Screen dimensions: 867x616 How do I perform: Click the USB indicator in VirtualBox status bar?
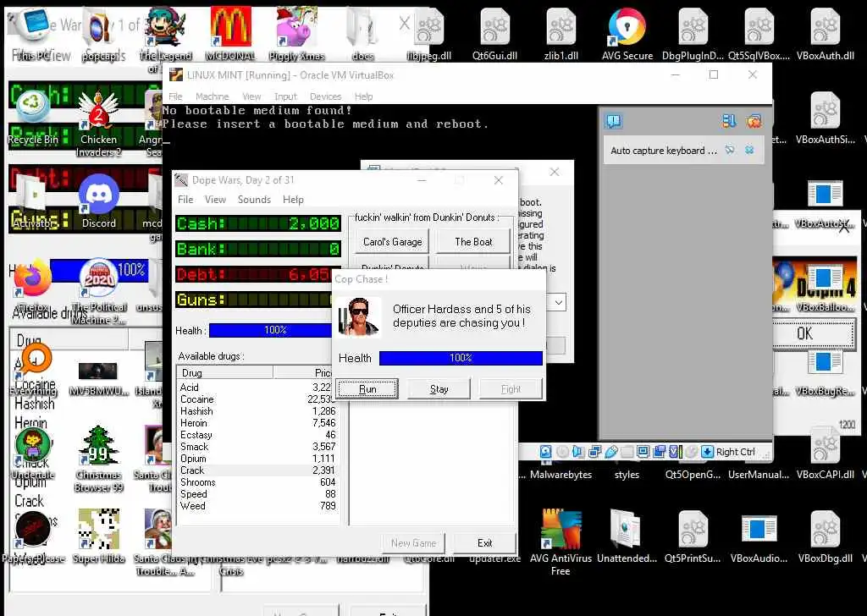coord(611,451)
